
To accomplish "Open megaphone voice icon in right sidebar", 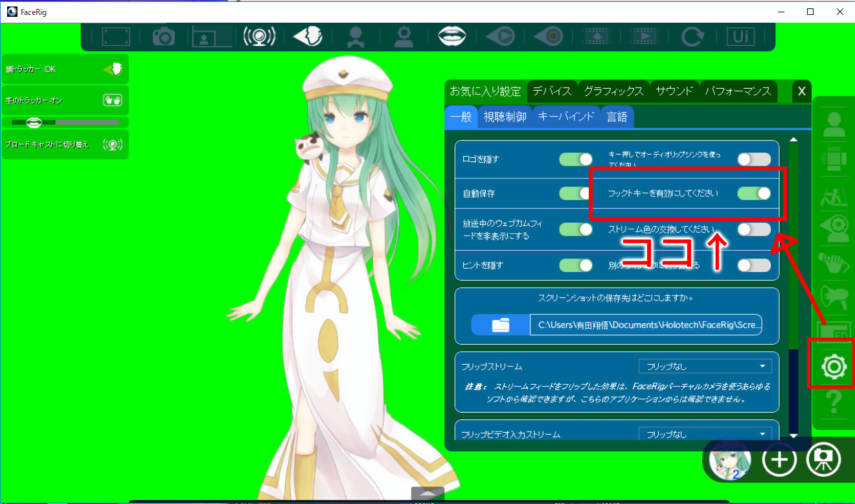I will [834, 298].
